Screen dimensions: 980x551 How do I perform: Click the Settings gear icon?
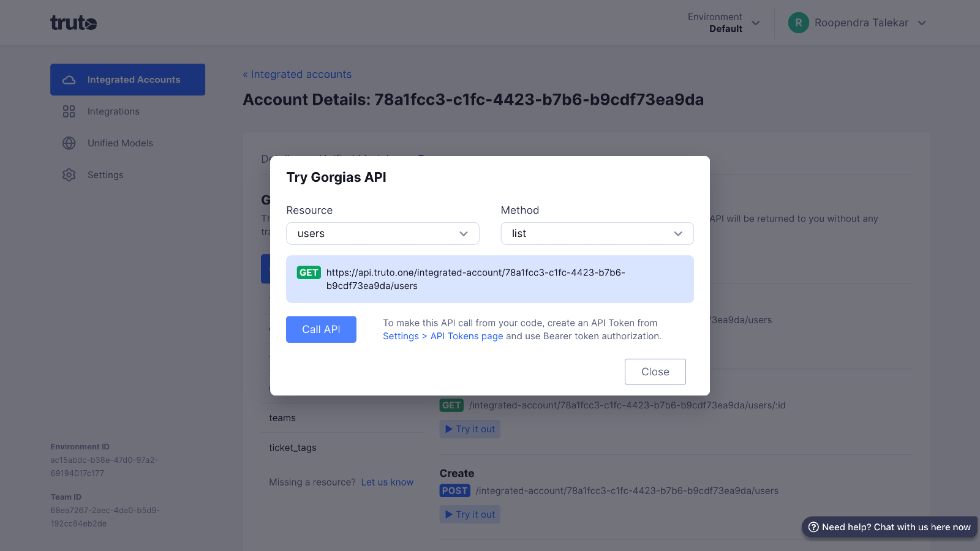[69, 175]
